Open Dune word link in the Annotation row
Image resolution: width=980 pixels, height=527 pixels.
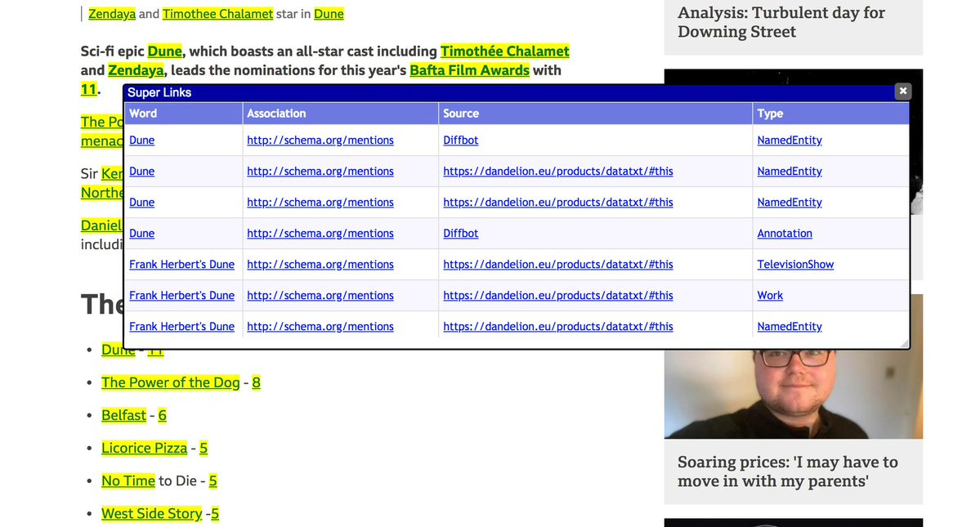point(142,234)
